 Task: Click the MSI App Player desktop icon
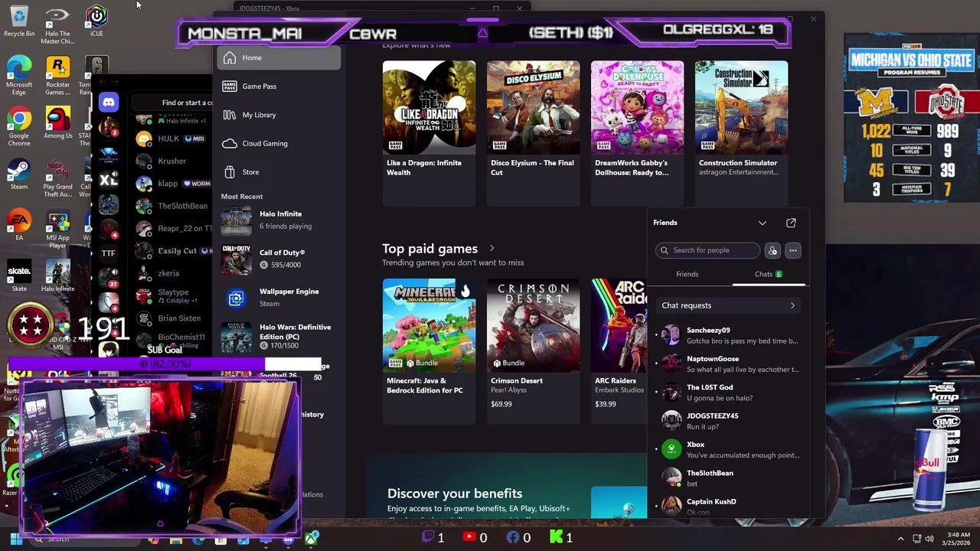tap(57, 230)
